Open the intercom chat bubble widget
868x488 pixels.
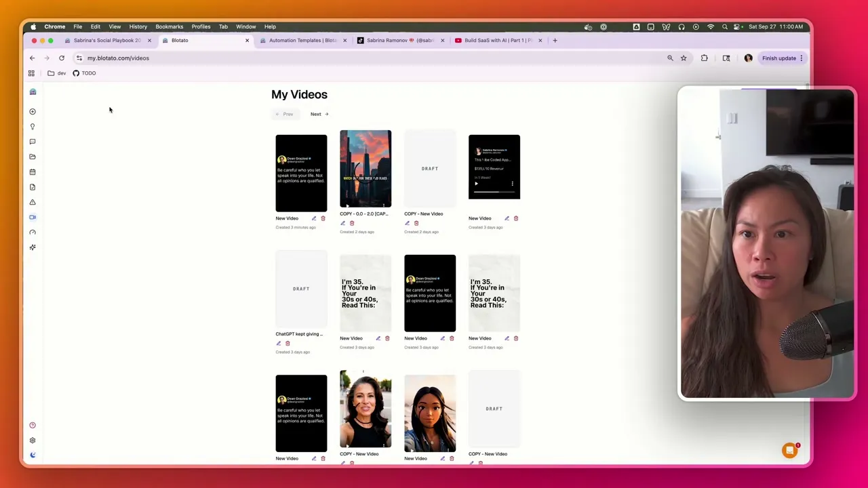[790, 451]
